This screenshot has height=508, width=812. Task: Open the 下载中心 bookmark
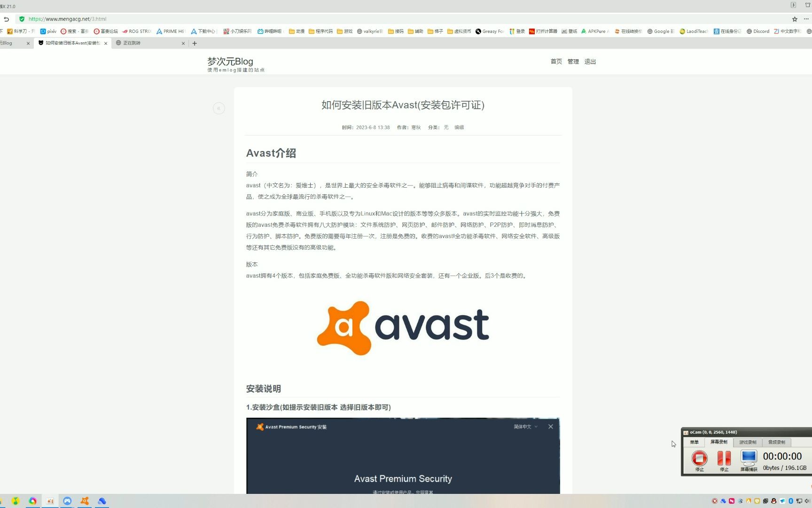tap(203, 32)
